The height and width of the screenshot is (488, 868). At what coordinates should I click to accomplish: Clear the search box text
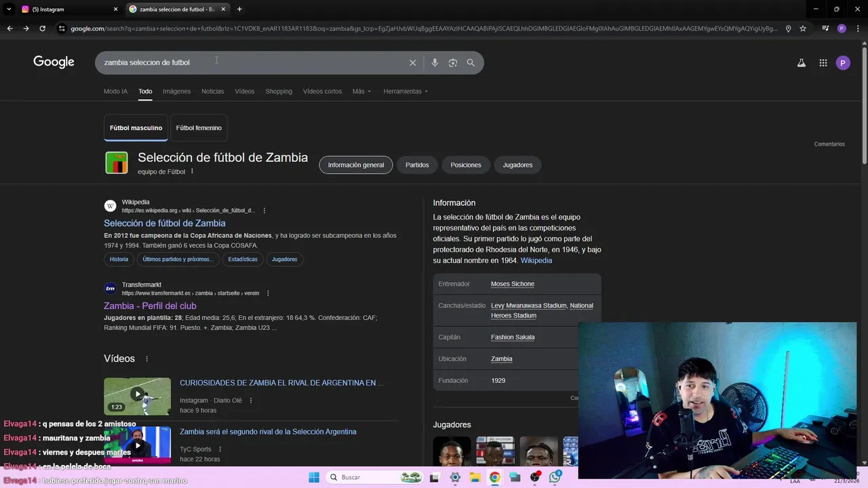(x=412, y=62)
